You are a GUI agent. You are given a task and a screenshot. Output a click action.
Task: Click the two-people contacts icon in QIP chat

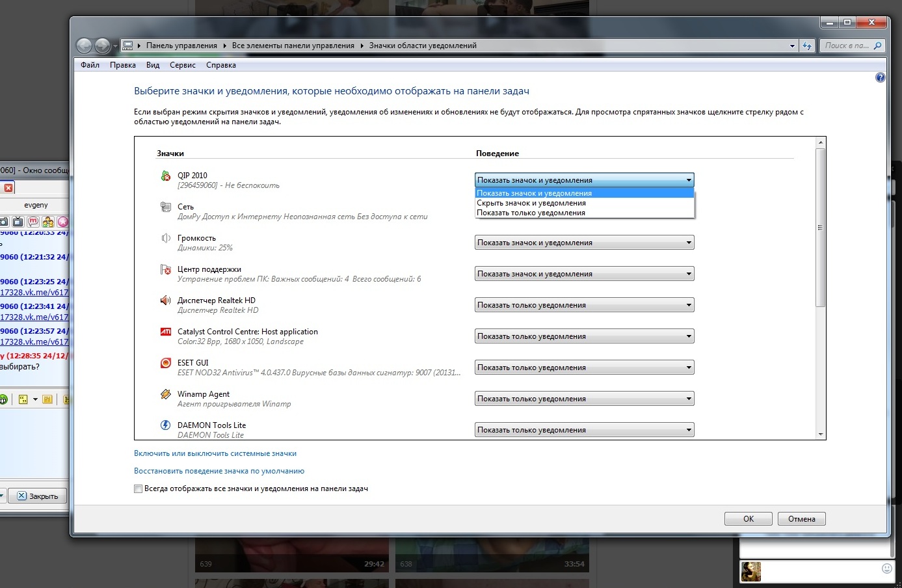[48, 222]
